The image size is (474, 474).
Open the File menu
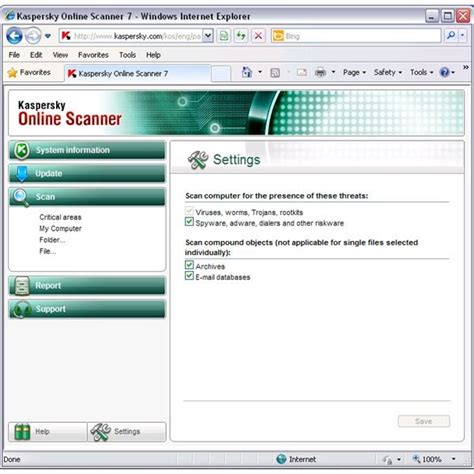coord(14,55)
